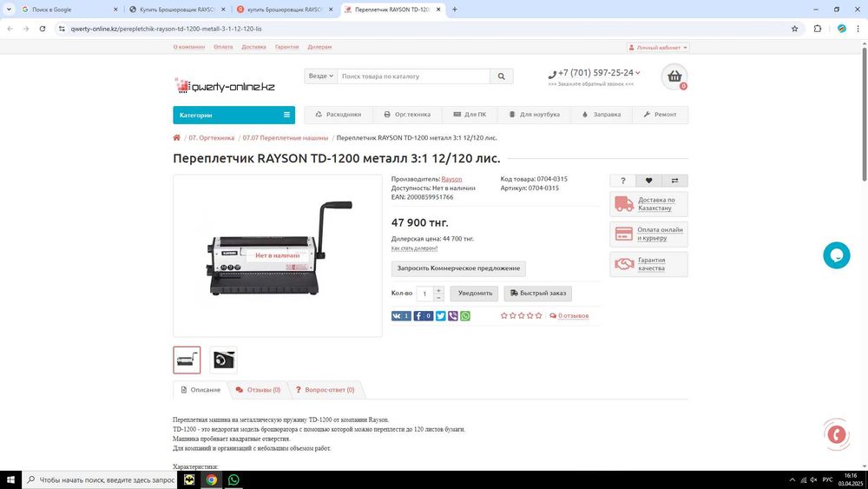Open Chrome from the taskbar

point(212,479)
